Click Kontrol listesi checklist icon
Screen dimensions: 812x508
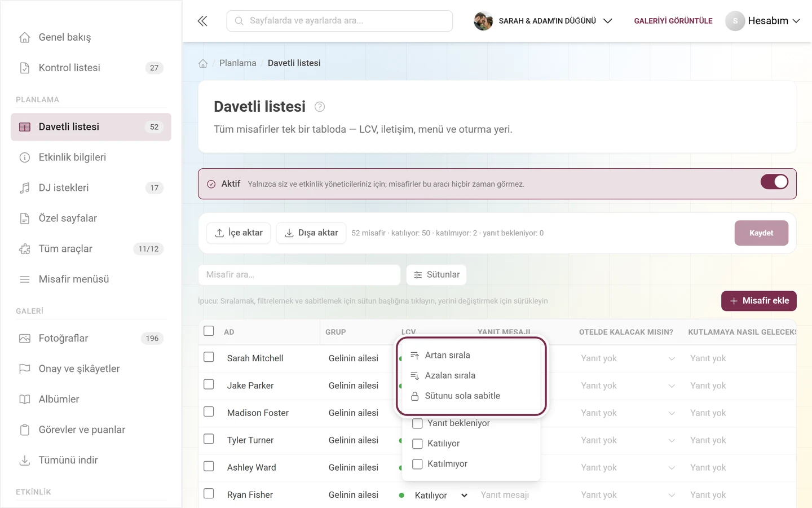pos(25,68)
